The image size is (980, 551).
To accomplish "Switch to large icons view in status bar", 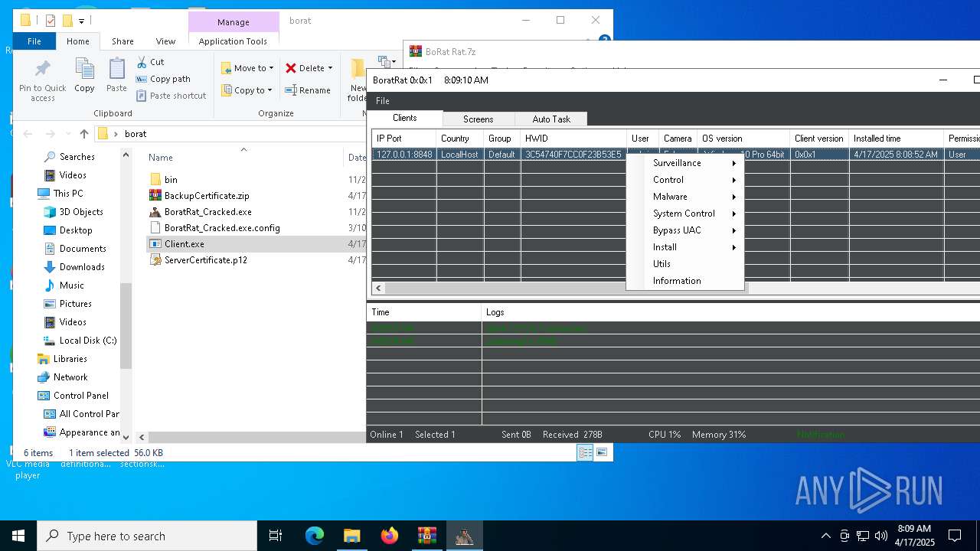I will coord(602,453).
